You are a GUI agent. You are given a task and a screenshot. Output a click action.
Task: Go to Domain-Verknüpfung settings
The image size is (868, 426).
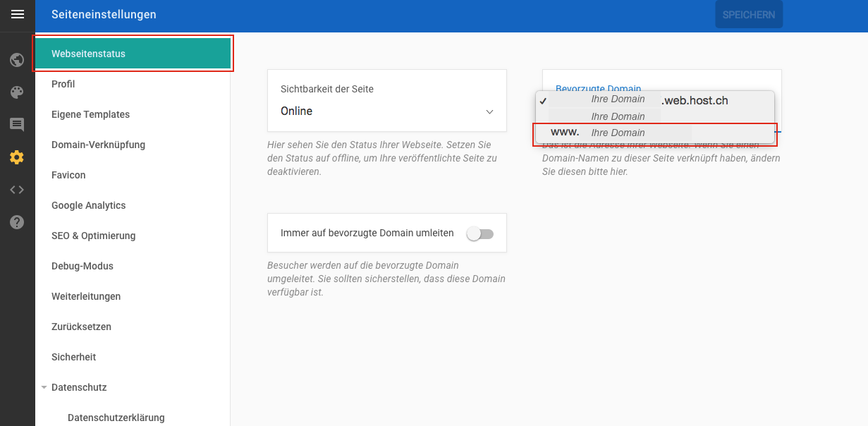click(98, 145)
